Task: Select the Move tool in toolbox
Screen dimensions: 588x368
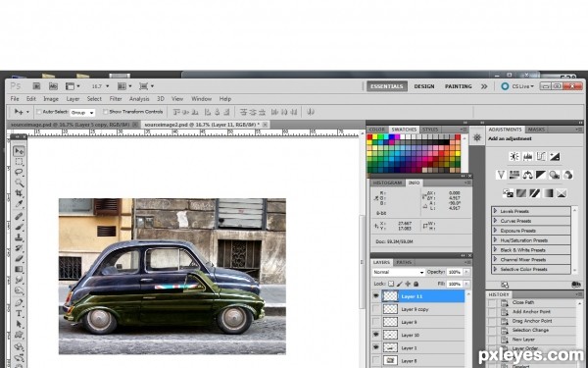Action: point(19,151)
